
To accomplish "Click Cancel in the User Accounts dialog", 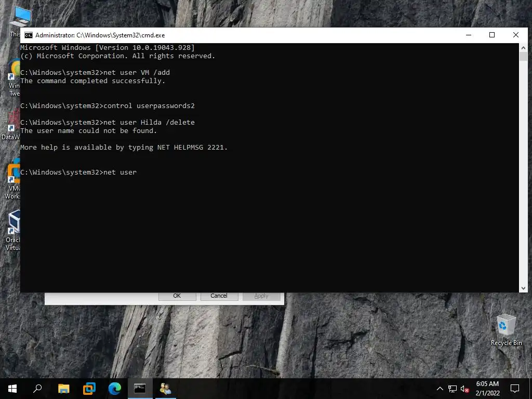I will click(x=219, y=296).
